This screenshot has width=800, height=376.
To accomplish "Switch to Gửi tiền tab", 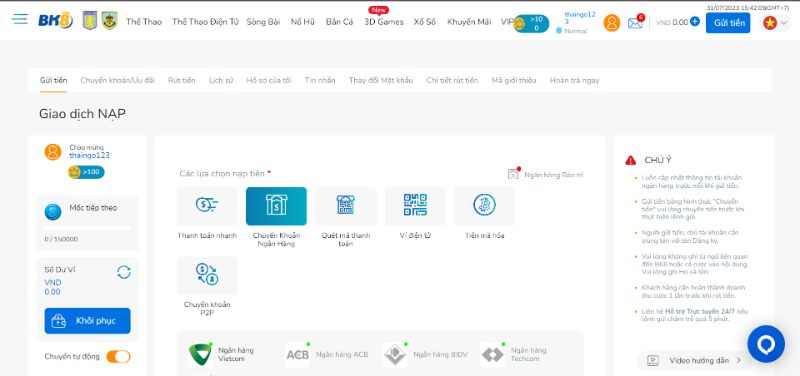I will tap(54, 80).
